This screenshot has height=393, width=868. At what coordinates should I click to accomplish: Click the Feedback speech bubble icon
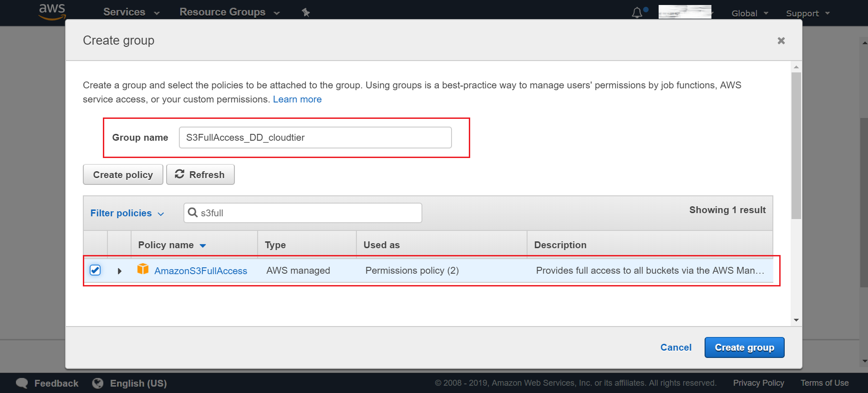pos(22,383)
